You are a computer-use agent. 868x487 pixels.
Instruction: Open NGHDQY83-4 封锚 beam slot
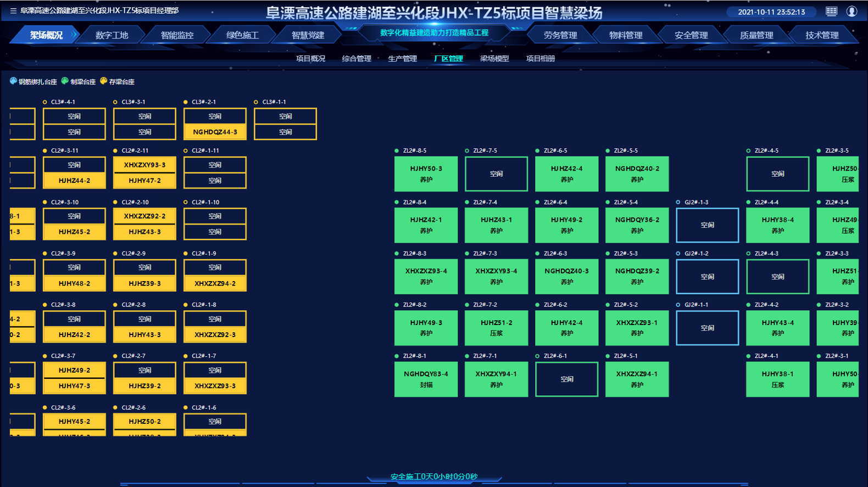426,379
